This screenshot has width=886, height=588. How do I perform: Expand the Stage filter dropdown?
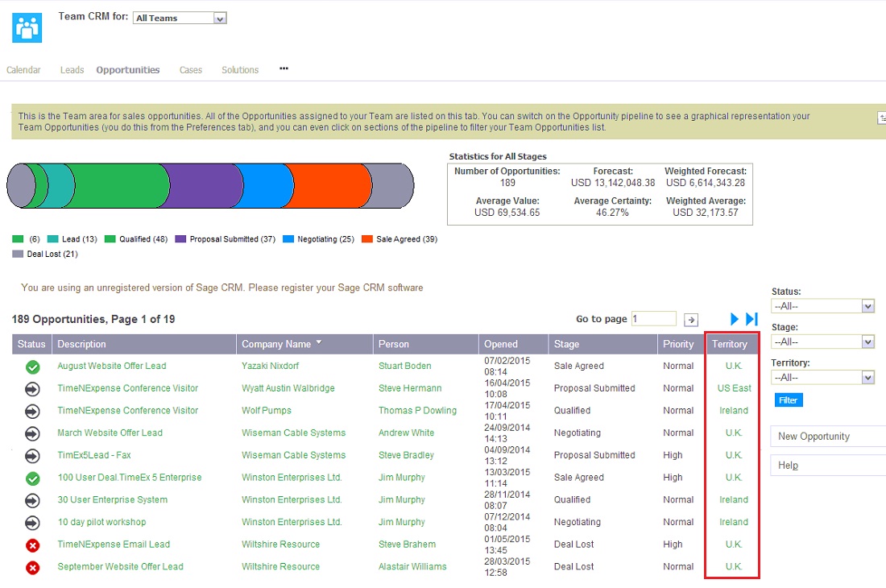[x=822, y=342]
